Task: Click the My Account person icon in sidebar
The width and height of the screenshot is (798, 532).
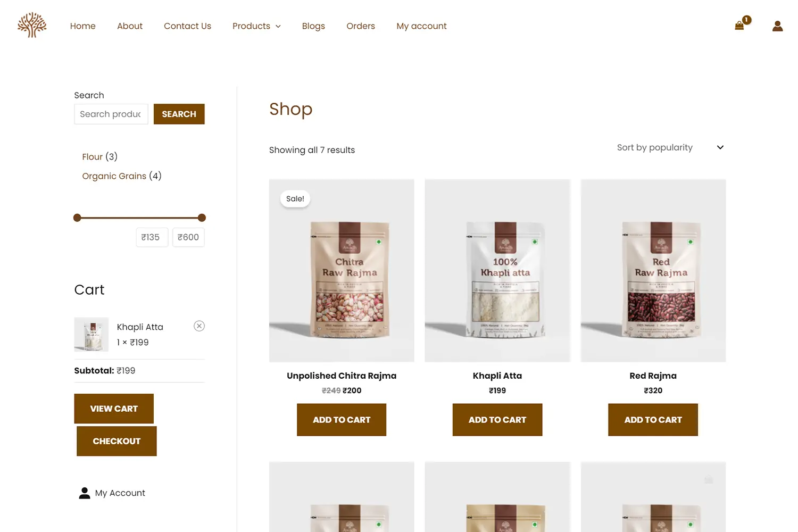Action: coord(85,493)
